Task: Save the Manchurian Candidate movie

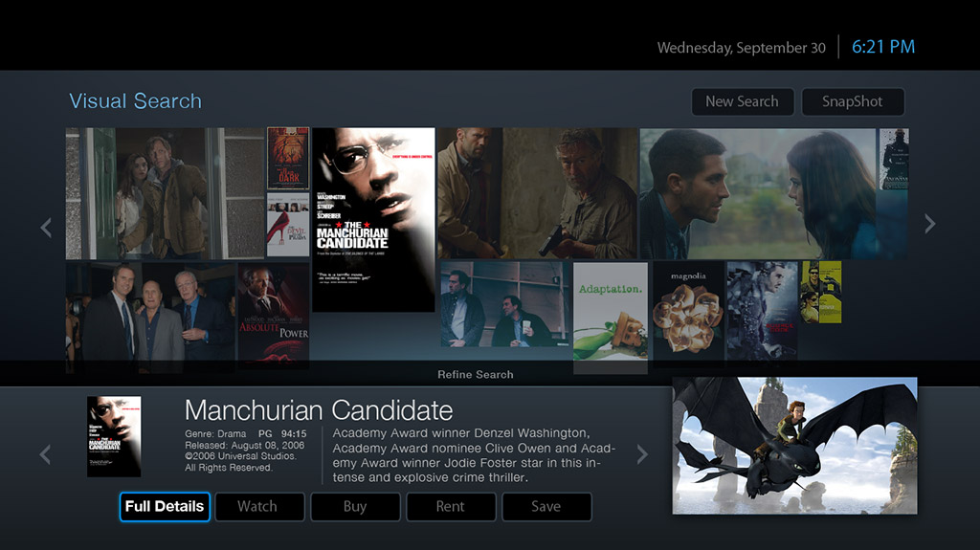Action: click(x=546, y=506)
